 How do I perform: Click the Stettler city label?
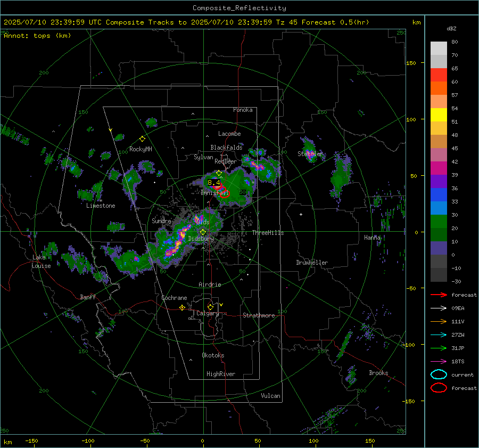pos(310,154)
